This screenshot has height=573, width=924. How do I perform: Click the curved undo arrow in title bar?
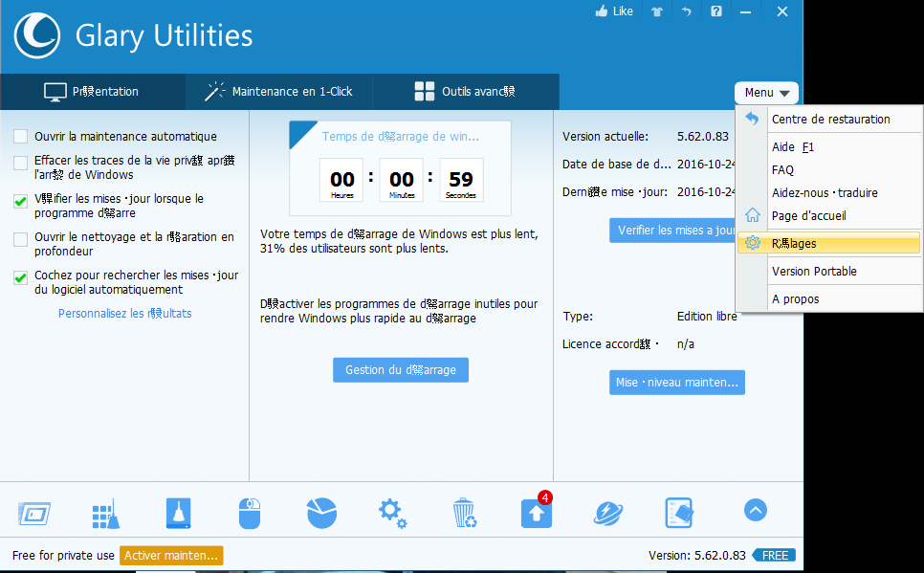coord(687,11)
